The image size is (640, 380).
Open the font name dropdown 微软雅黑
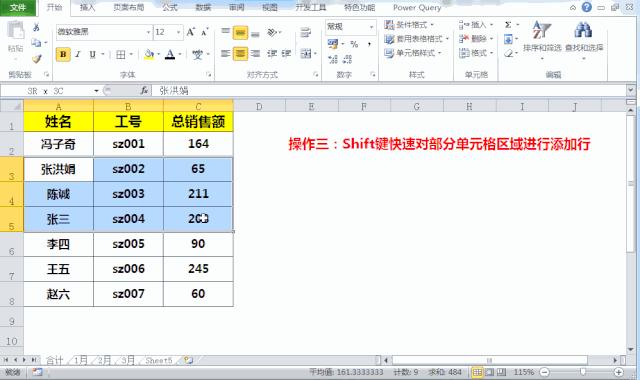(148, 32)
